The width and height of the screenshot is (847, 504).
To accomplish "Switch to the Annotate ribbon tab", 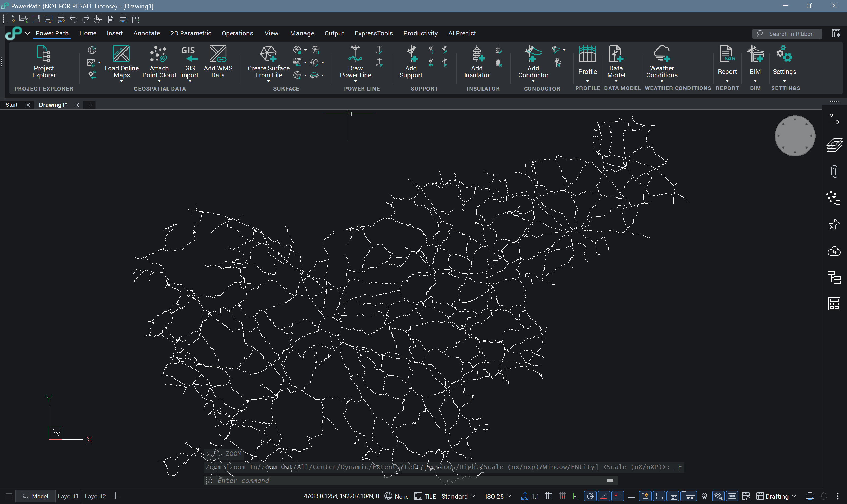I will coord(146,33).
